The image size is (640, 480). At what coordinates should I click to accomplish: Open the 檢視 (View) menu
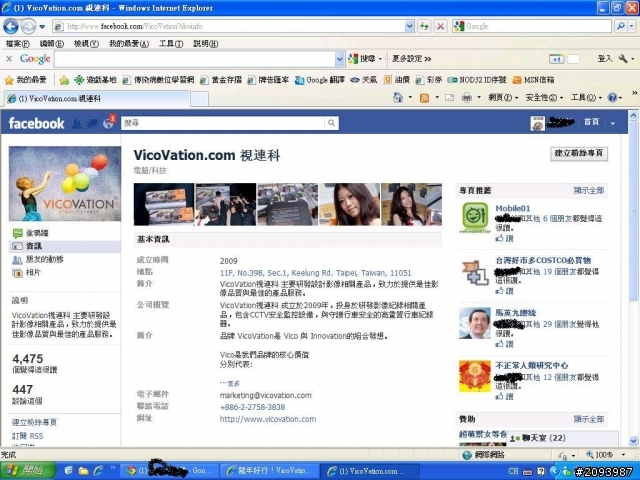click(86, 43)
